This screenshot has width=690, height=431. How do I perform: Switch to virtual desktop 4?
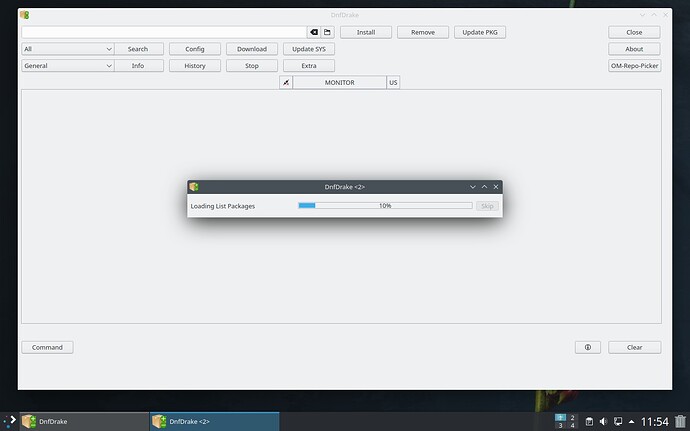click(x=572, y=426)
